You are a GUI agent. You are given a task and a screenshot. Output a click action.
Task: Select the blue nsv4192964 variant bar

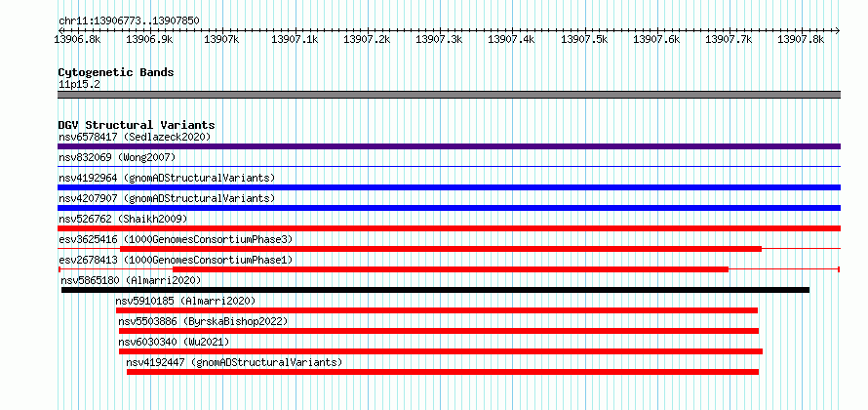[449, 187]
